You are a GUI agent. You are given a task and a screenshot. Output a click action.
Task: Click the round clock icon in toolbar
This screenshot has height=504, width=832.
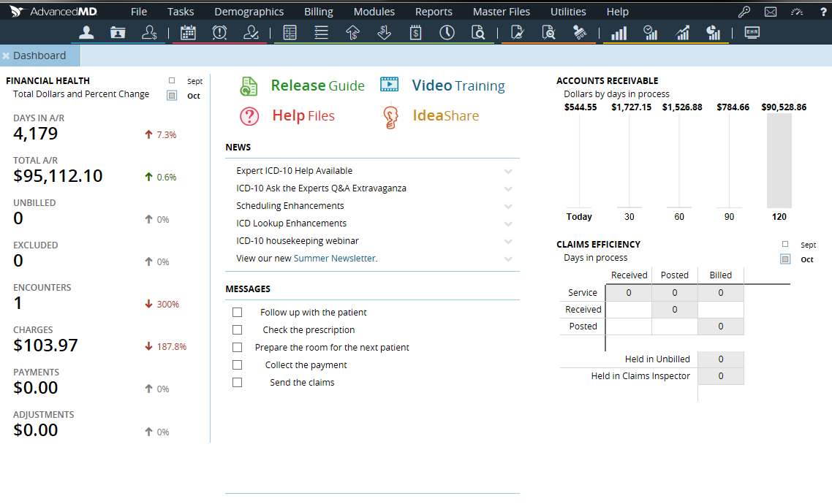[x=447, y=33]
